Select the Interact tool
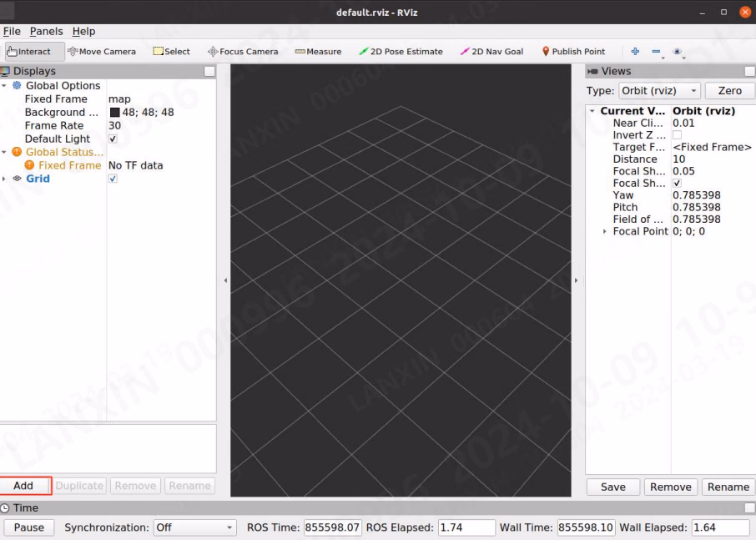 point(34,52)
